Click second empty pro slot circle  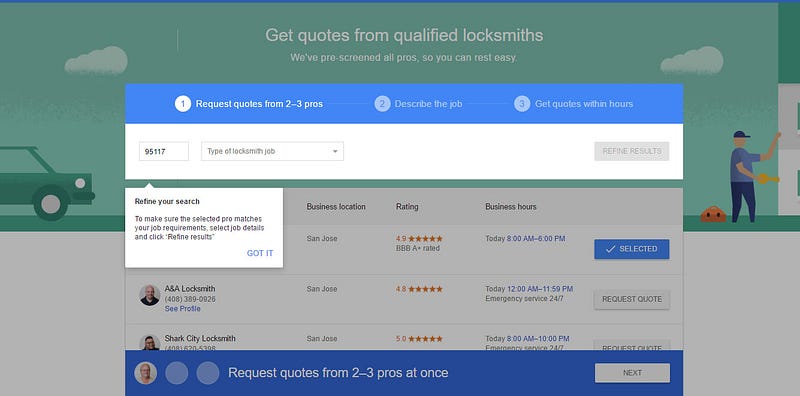(x=177, y=373)
